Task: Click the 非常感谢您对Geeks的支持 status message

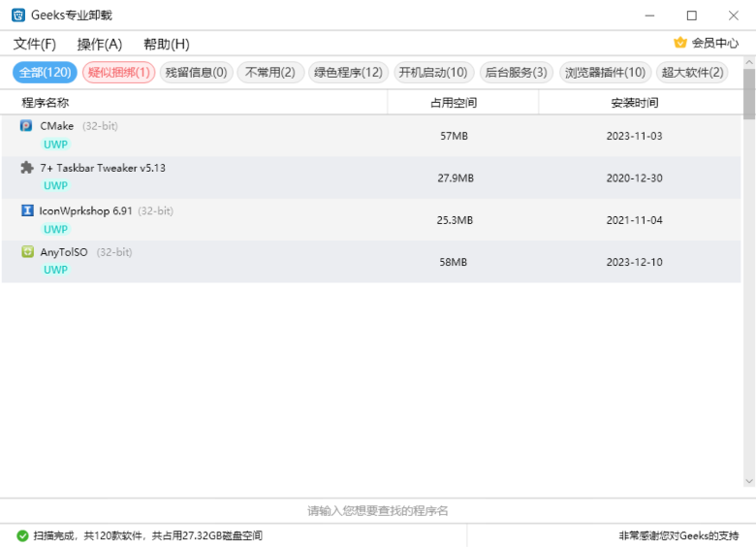Action: (x=678, y=535)
